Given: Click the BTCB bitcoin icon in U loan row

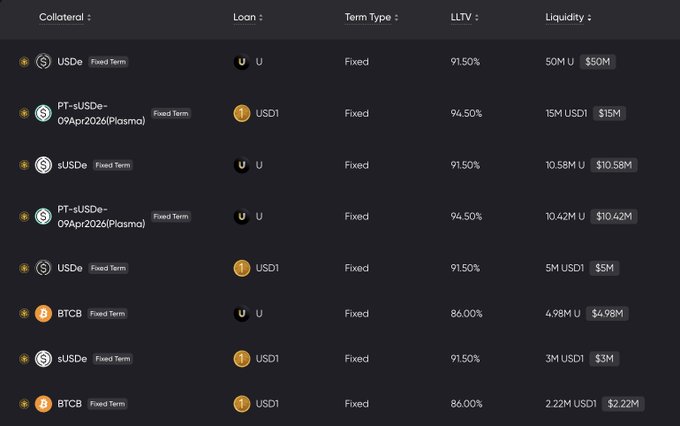Looking at the screenshot, I should (43, 314).
